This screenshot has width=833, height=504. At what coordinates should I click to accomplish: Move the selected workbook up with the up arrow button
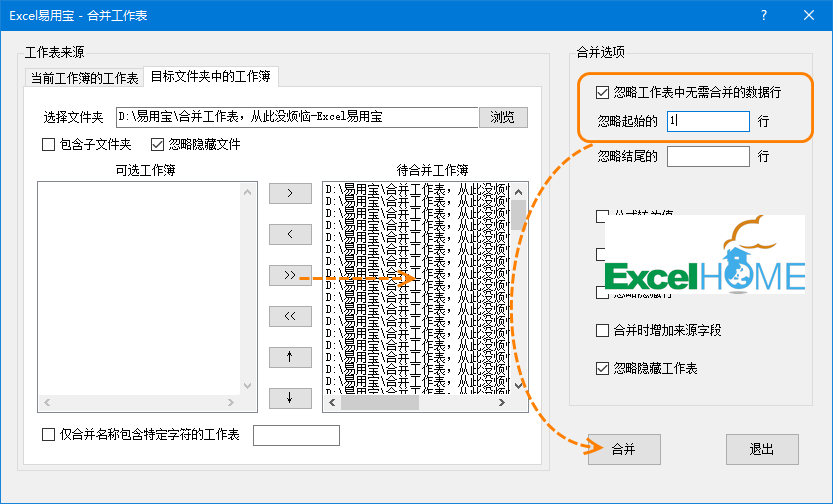coord(290,357)
